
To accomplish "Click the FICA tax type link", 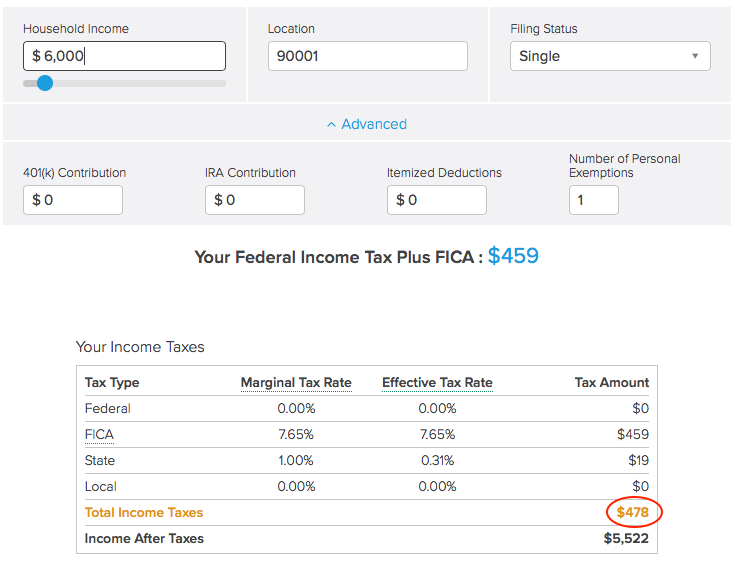I will point(100,435).
